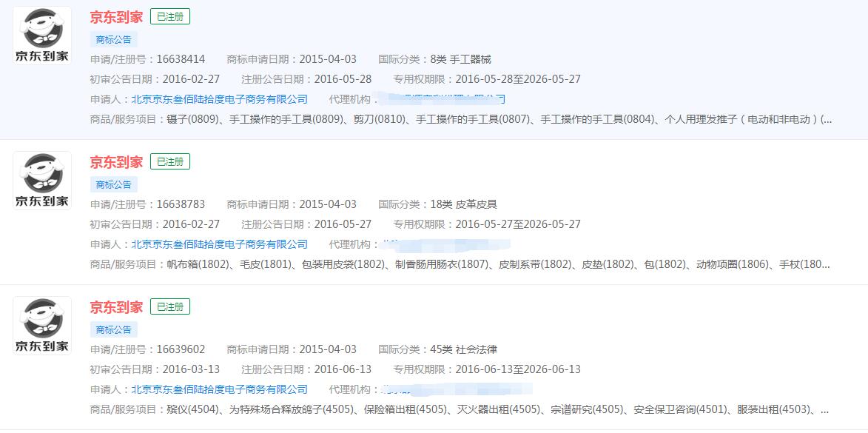The width and height of the screenshot is (868, 433).
Task: Open applicant 北京京东叁佰陆拾度电子商务有限公司 in 18类 record
Action: 219,244
